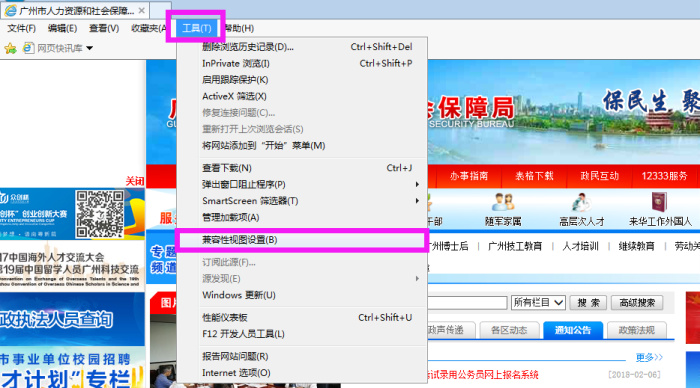Open 来华工作外国人 passport icon

(659, 202)
